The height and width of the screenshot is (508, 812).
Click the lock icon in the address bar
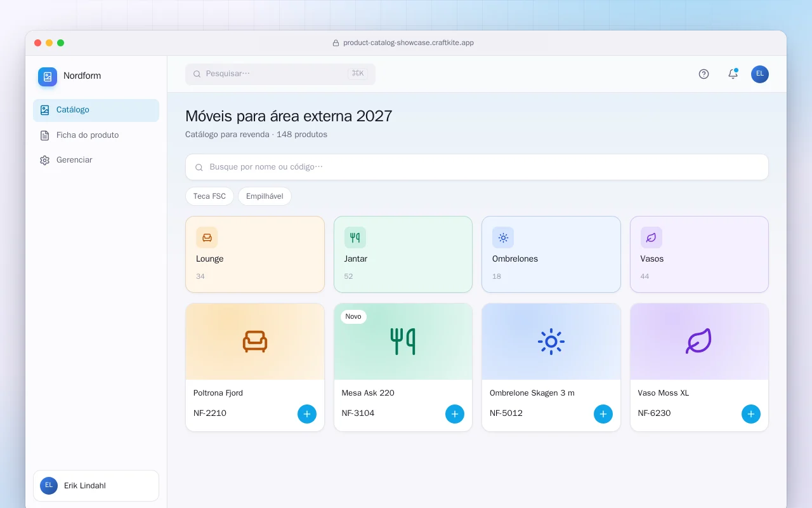336,43
